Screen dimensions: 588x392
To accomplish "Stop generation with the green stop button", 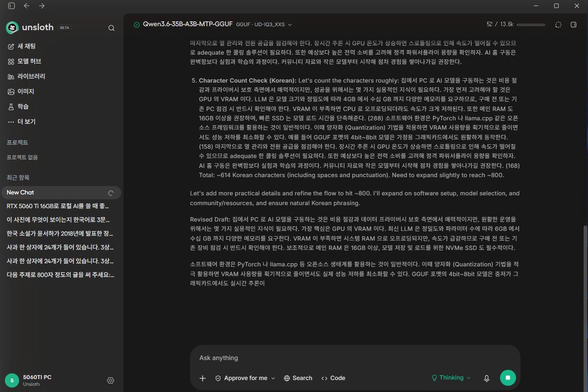I will [508, 378].
